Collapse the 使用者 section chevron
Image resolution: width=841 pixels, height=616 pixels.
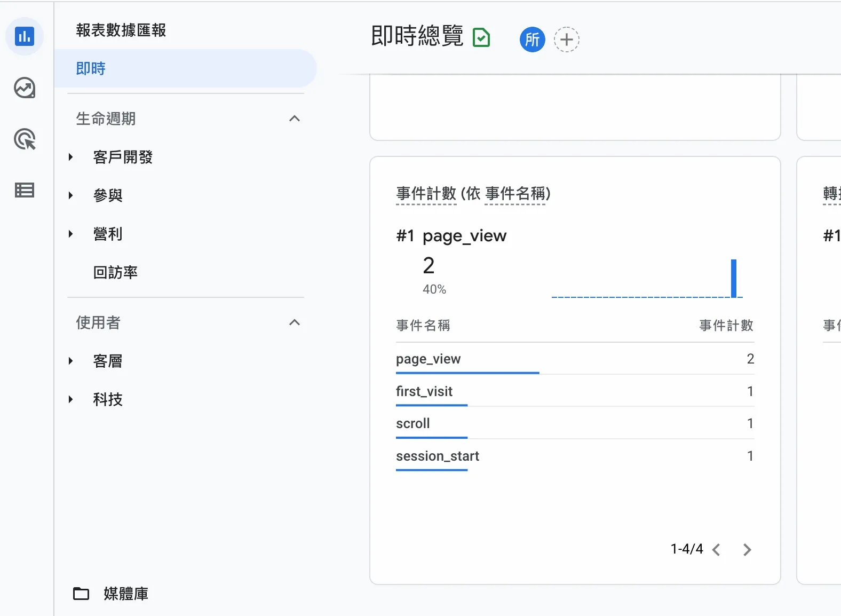pos(295,322)
